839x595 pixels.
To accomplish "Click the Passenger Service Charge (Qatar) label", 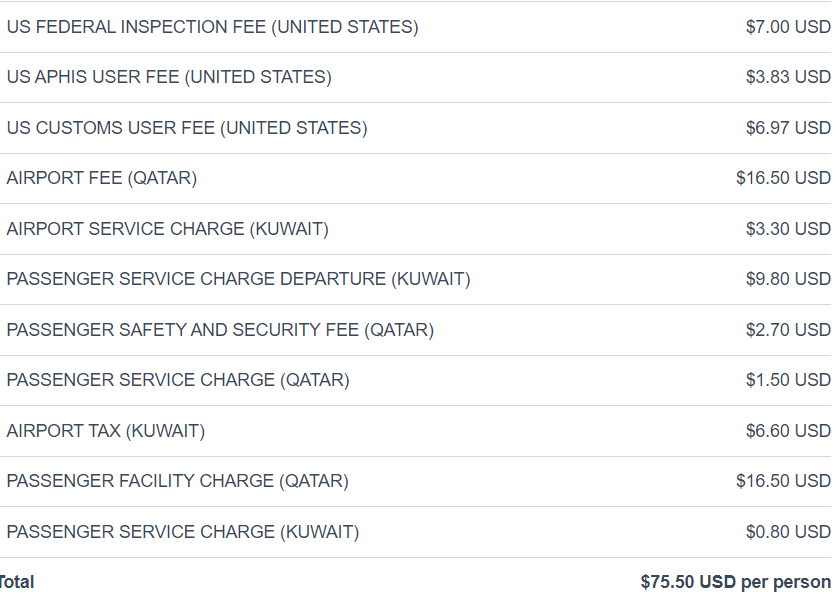I will [x=178, y=380].
